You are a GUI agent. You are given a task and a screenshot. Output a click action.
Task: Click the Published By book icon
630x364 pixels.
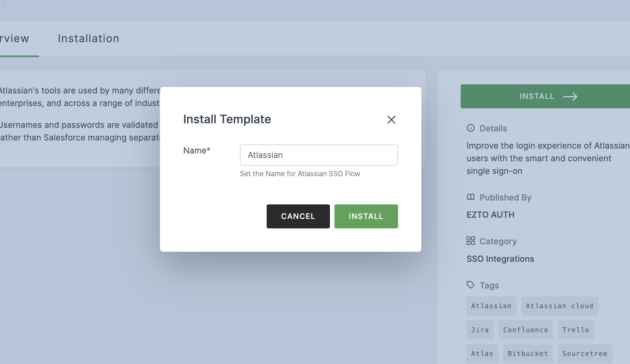coord(470,197)
